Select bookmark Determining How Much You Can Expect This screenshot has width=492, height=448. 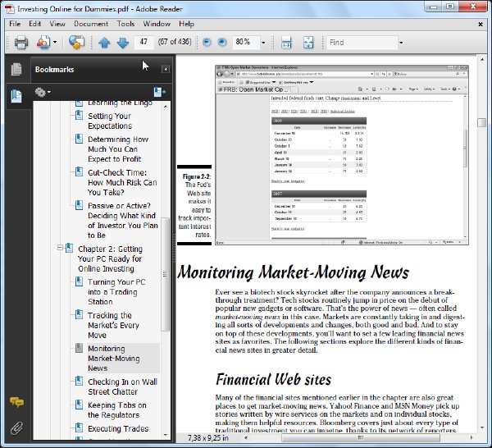[118, 149]
